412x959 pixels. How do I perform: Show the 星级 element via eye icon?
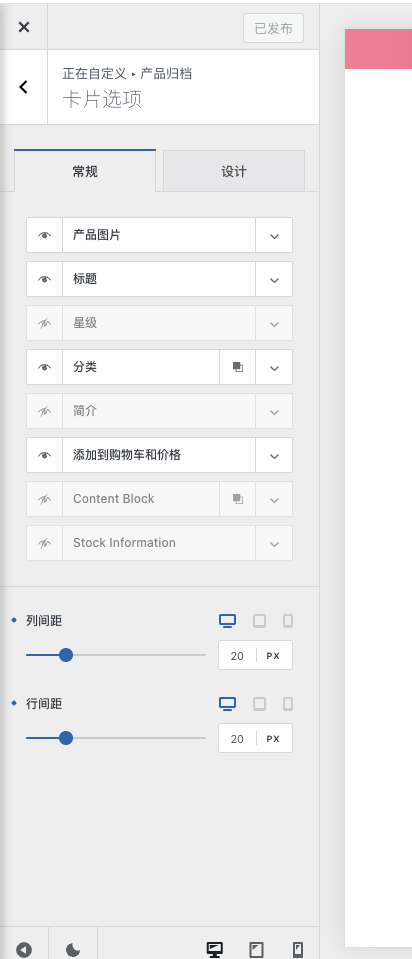pos(45,324)
